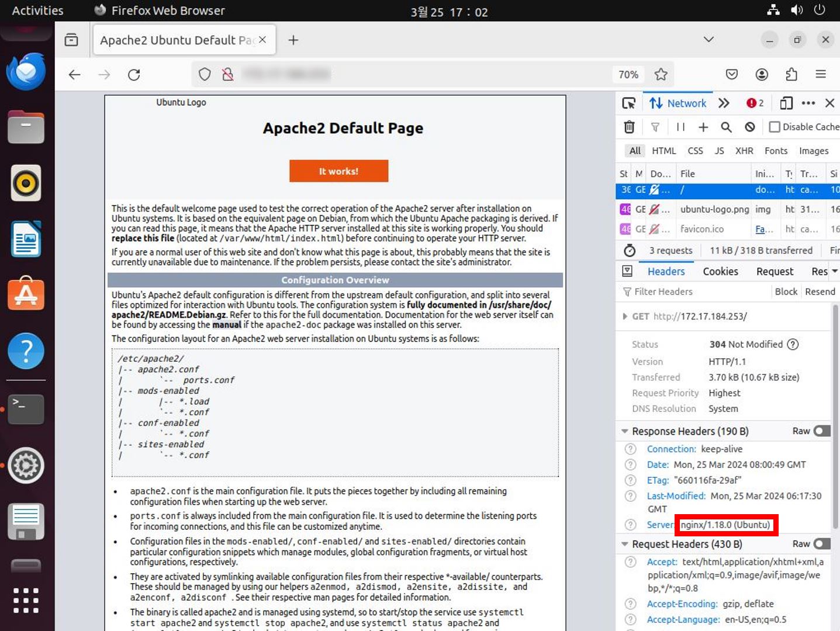Click help icon next to Status 304
This screenshot has height=631, width=840.
click(793, 344)
